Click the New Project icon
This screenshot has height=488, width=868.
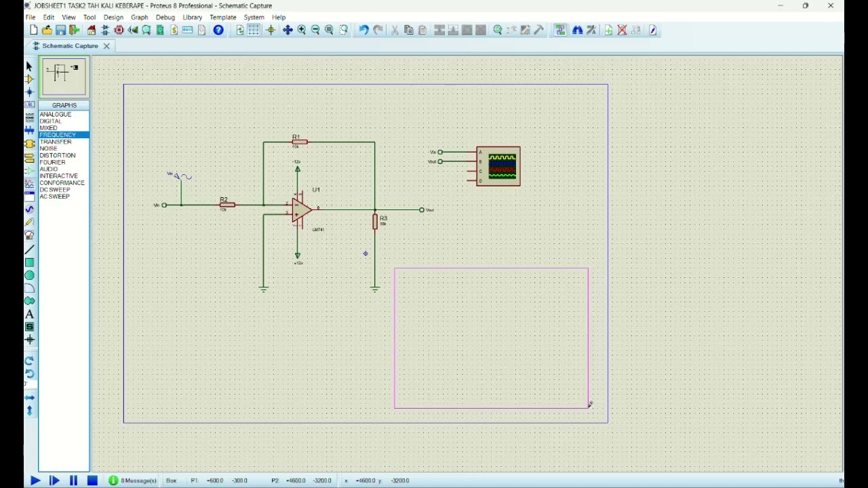pyautogui.click(x=33, y=30)
